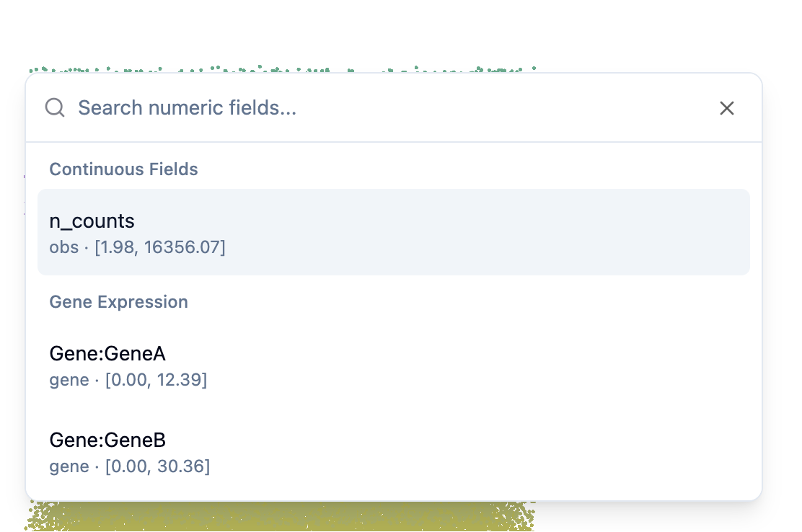This screenshot has width=802, height=532.
Task: Pick the field showing max value 16356.07
Action: click(x=394, y=231)
